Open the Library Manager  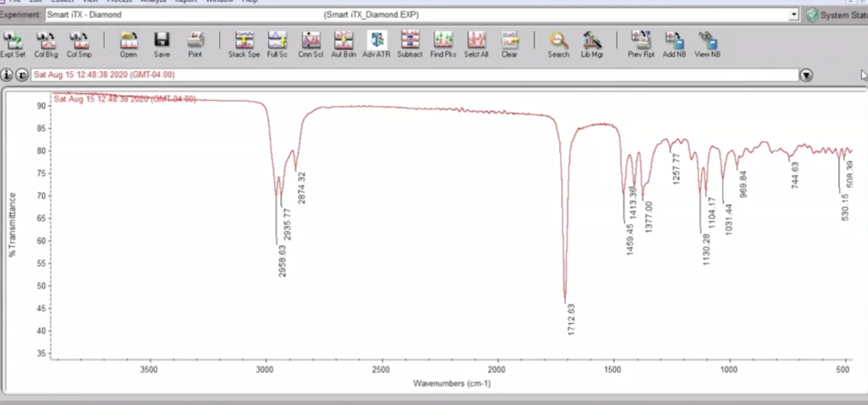coord(592,43)
